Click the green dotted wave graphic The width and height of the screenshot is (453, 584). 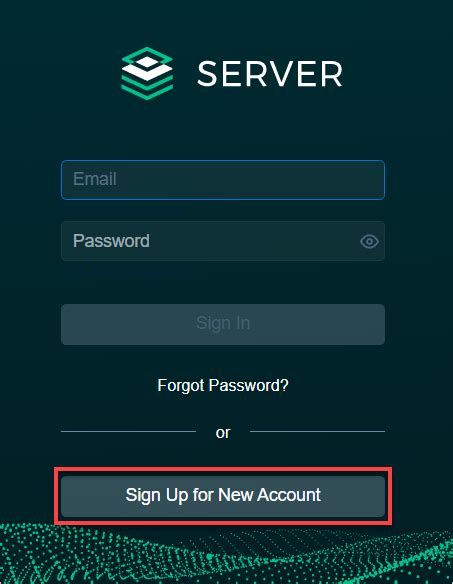(226, 555)
